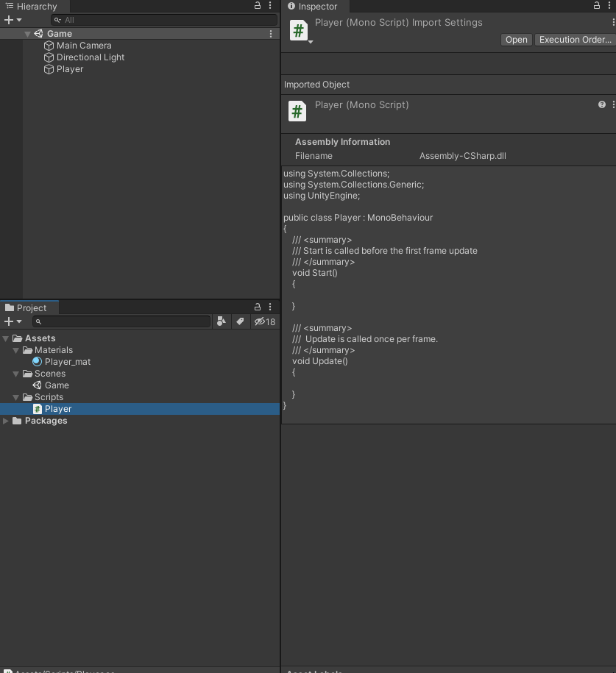
Task: Open the Hierarchy panel's three-dot menu
Action: click(270, 6)
